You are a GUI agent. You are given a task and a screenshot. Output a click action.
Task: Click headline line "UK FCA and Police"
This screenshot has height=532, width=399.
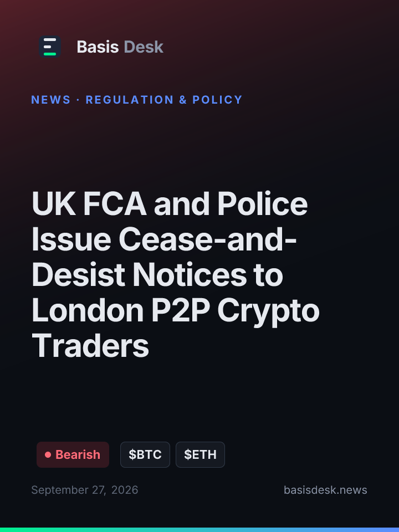170,203
